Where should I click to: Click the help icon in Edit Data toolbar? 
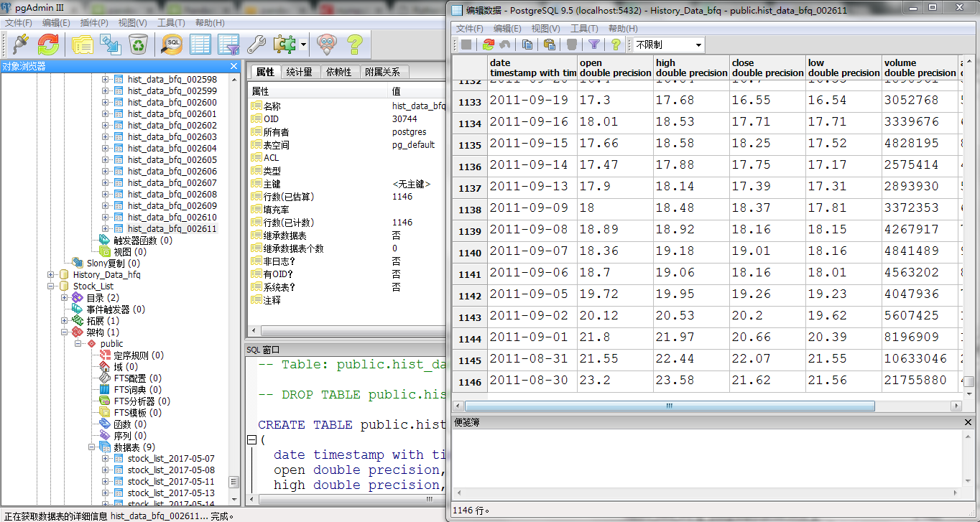click(616, 45)
